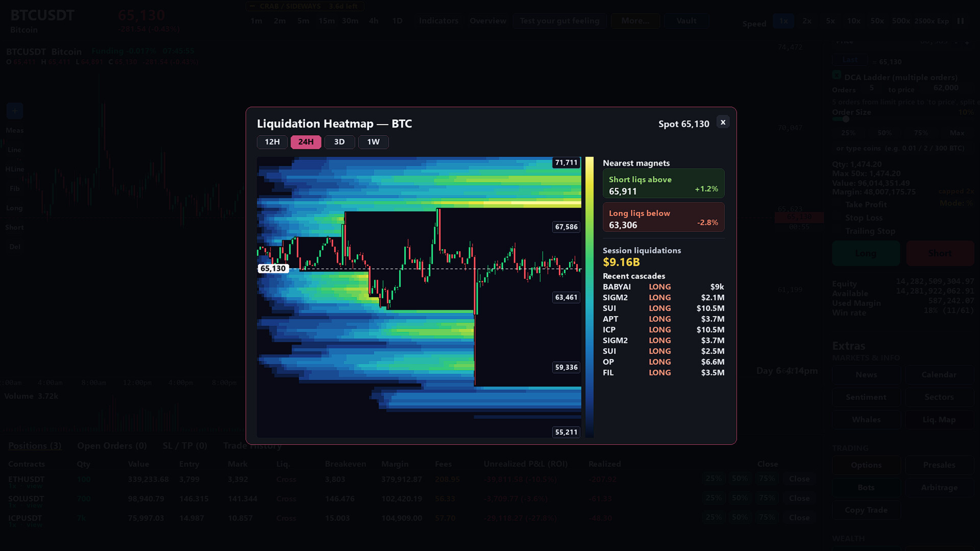The image size is (980, 551).
Task: Set chart timeframe to 1m
Action: click(x=256, y=21)
